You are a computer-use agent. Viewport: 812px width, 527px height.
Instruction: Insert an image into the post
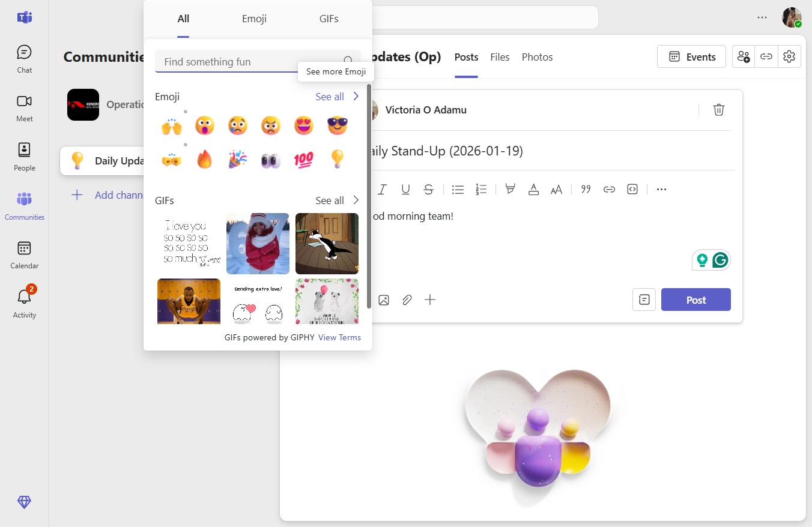point(384,300)
